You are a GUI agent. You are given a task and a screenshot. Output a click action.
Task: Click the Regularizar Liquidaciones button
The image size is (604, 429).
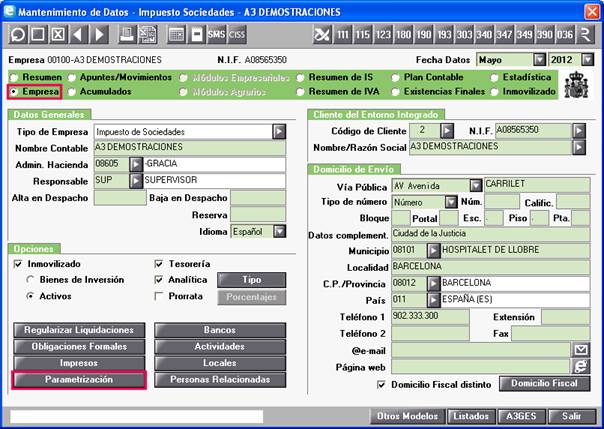79,330
